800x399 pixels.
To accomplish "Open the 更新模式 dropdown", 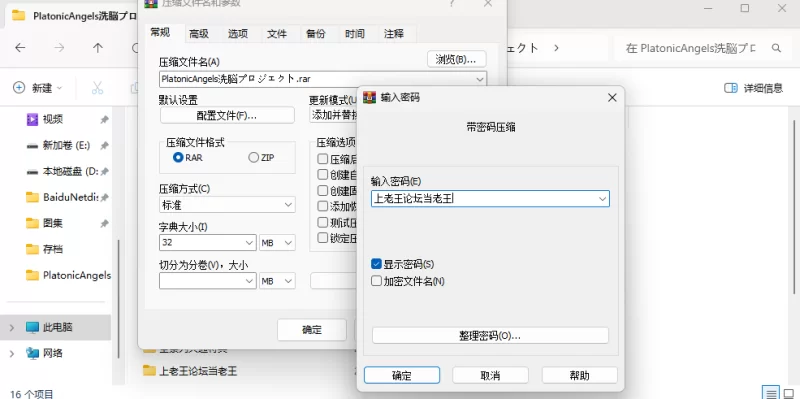I will coord(334,115).
